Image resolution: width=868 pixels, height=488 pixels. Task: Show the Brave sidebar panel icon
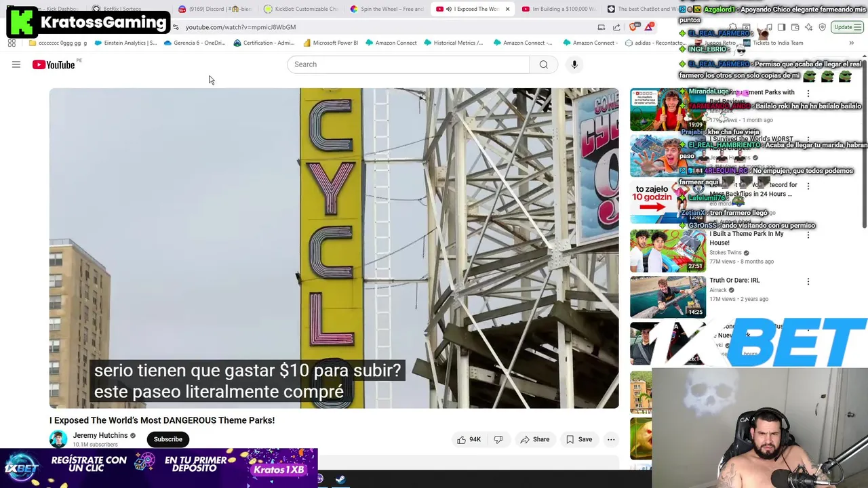tap(781, 27)
